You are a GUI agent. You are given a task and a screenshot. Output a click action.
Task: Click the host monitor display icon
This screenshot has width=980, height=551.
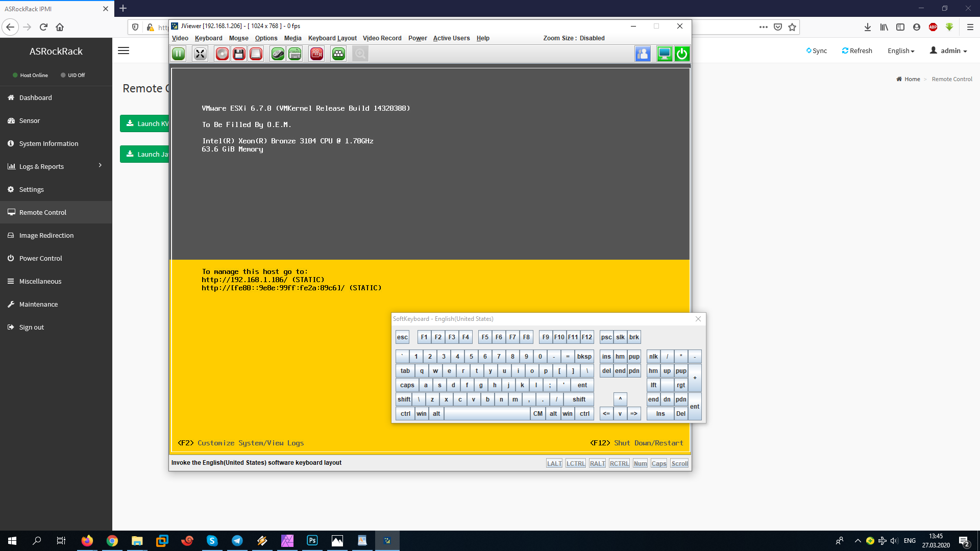pos(664,54)
